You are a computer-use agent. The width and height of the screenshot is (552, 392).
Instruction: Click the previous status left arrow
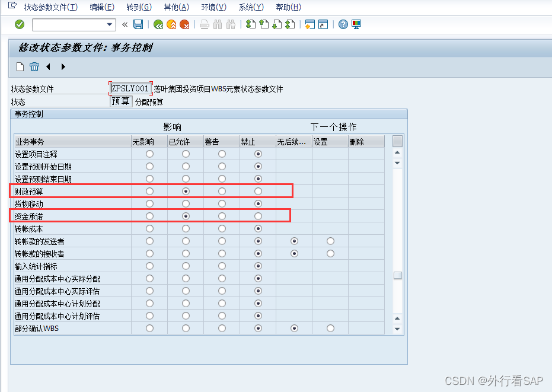(x=48, y=66)
